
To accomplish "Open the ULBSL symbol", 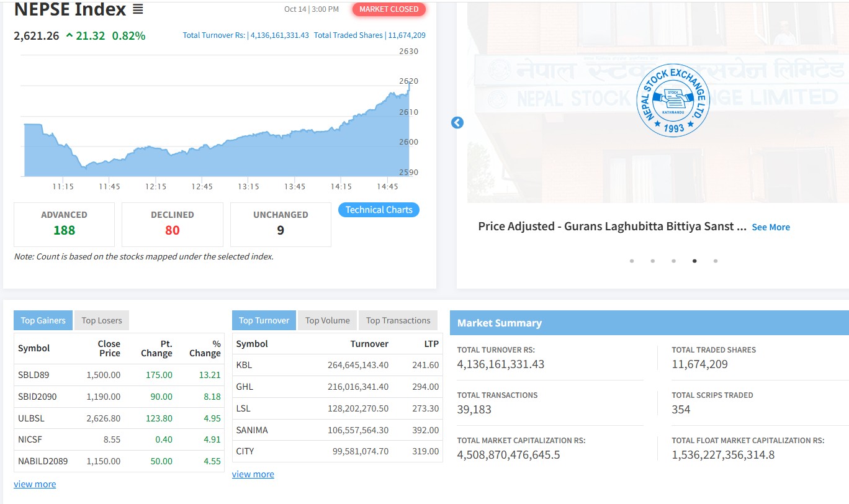I will tap(32, 418).
